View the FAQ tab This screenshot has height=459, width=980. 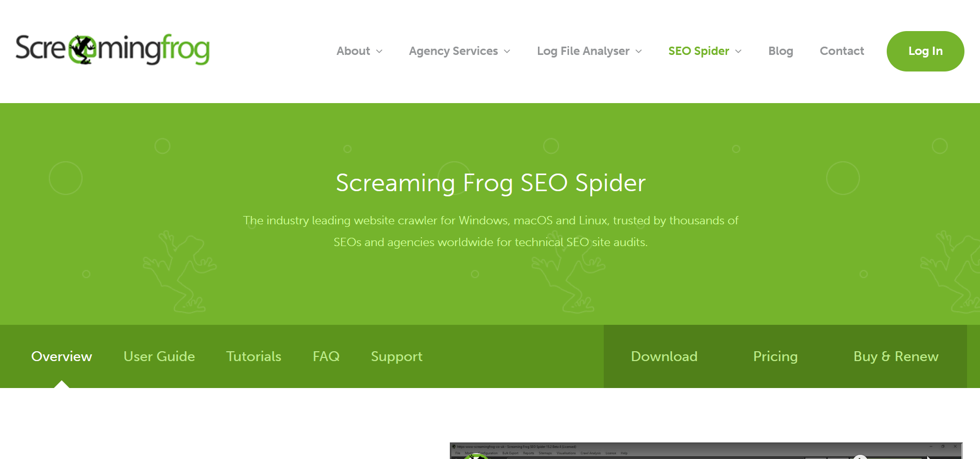[x=326, y=356]
